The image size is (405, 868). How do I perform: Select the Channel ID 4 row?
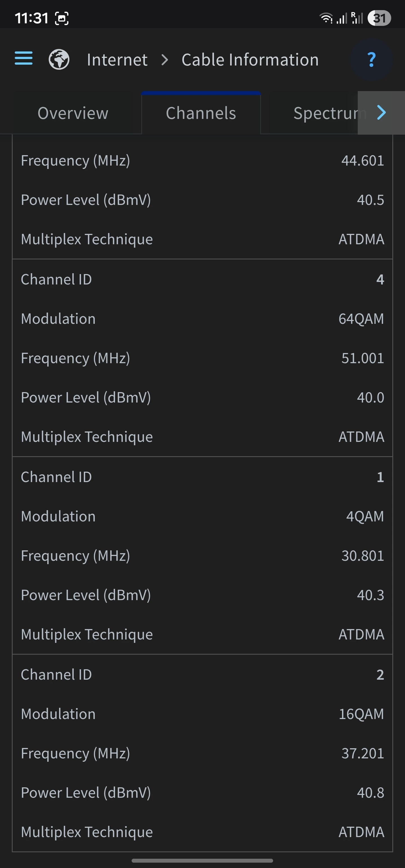202,279
